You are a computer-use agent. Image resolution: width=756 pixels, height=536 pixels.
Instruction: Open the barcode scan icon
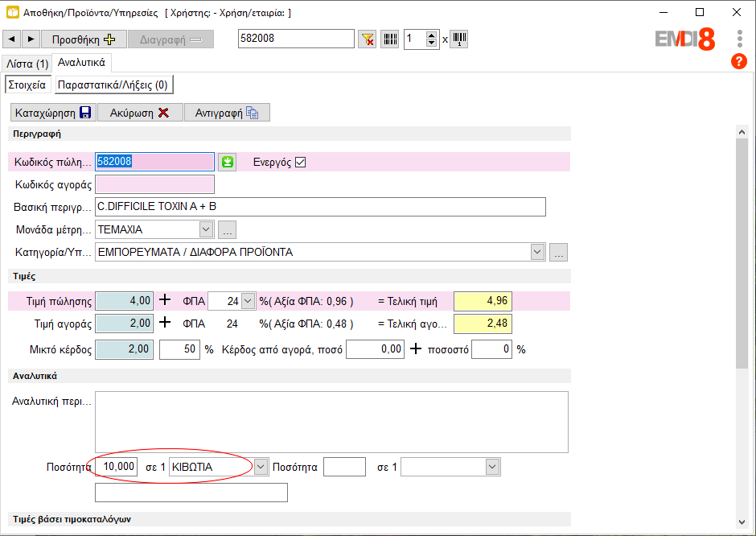point(389,39)
